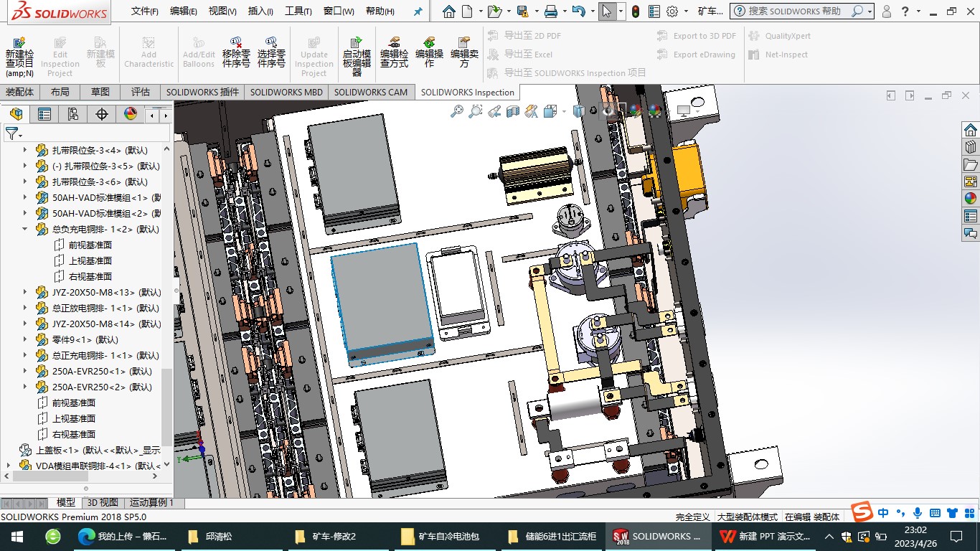
Task: Open the Appearances pane in the right task pane
Action: 971,198
